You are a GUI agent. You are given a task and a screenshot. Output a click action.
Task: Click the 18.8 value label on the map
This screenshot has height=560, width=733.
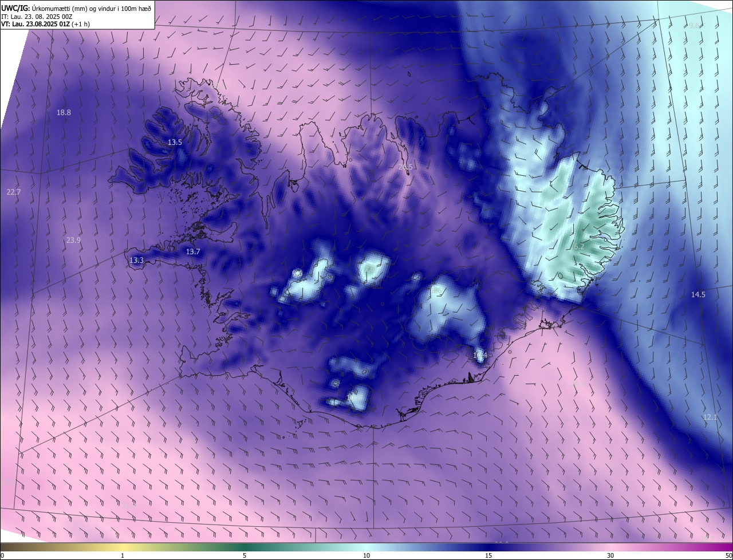pyautogui.click(x=64, y=113)
